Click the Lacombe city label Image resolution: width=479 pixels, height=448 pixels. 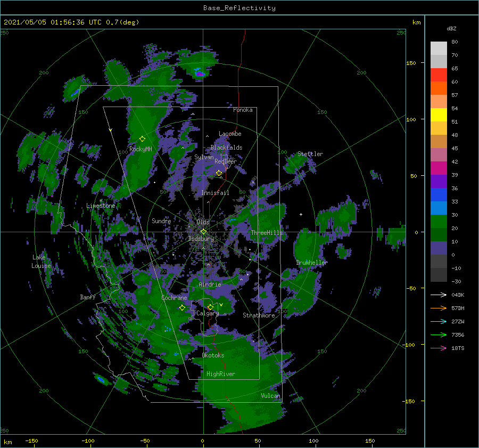pos(230,134)
